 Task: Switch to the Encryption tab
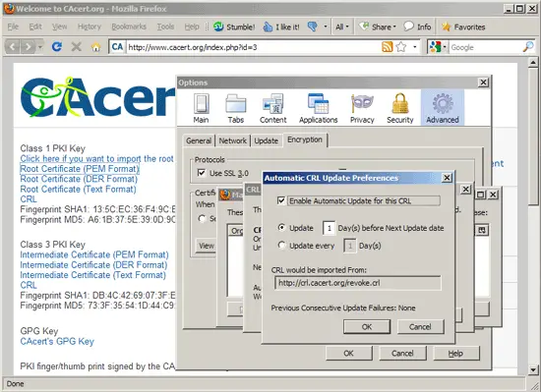pyautogui.click(x=305, y=140)
